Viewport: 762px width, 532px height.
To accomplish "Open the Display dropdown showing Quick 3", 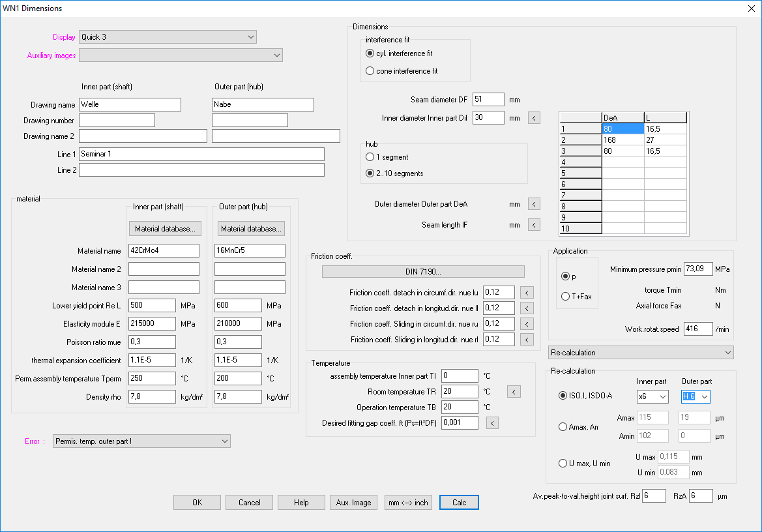I will click(168, 37).
